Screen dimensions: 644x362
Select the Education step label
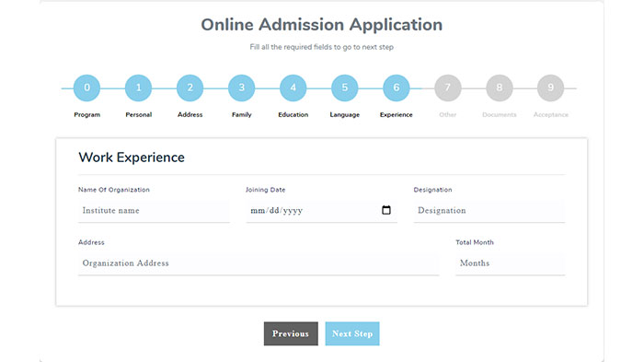pyautogui.click(x=293, y=115)
